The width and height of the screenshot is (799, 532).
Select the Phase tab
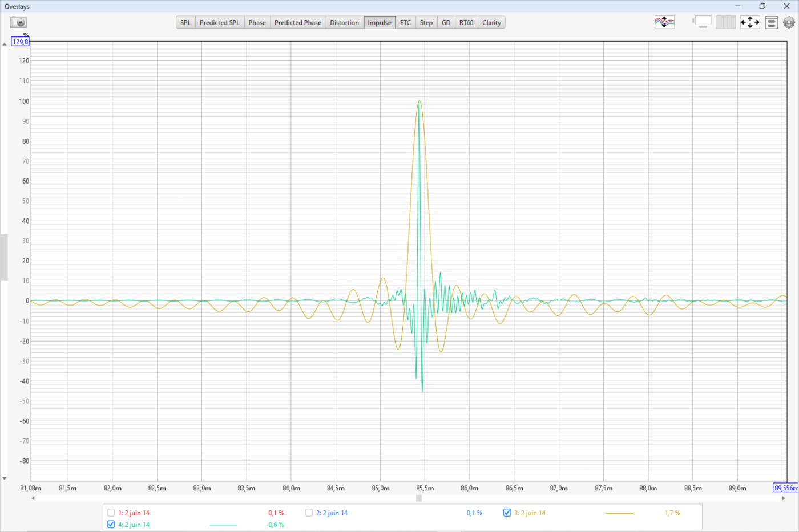click(x=257, y=23)
